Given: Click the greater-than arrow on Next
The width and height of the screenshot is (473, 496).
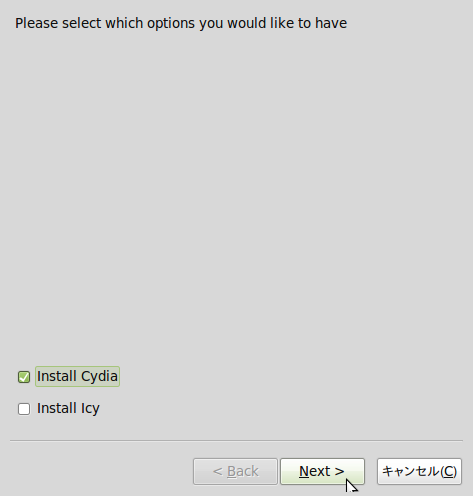Looking at the screenshot, I should tap(340, 472).
